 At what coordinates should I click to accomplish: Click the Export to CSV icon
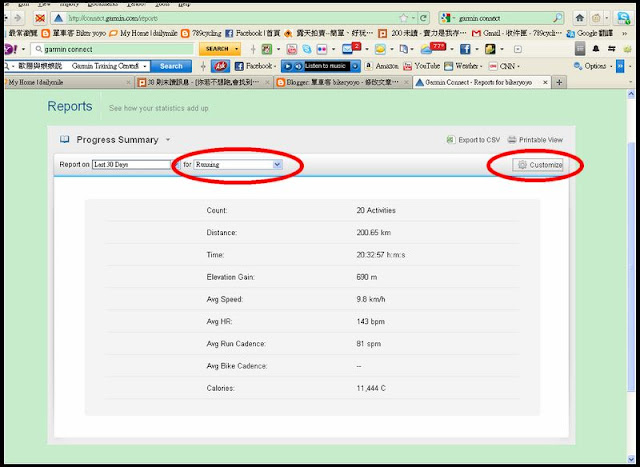[451, 140]
